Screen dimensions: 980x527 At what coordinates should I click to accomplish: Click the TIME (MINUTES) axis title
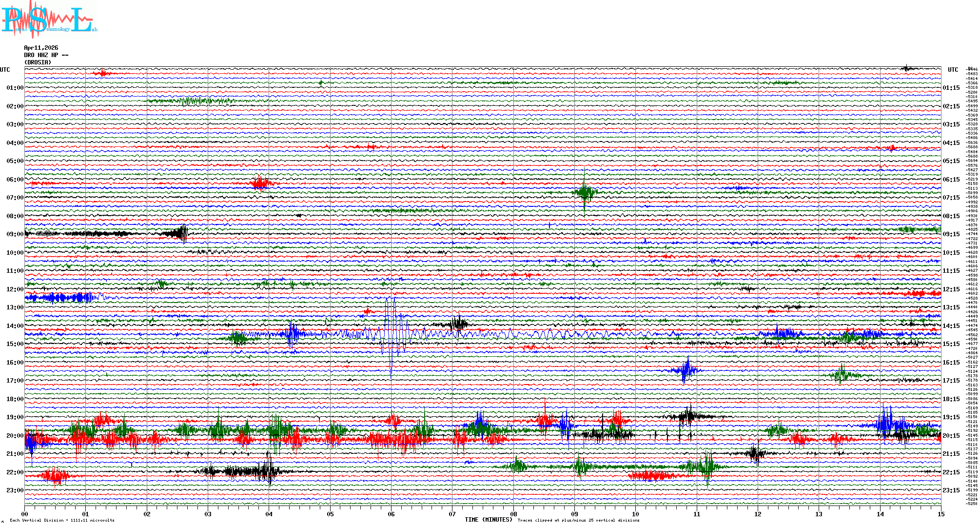click(x=488, y=520)
